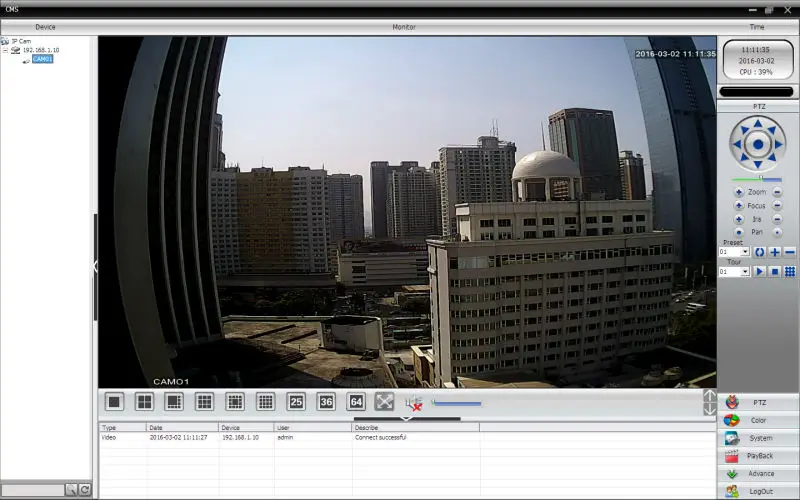Open tour settings grid icon
The height and width of the screenshot is (500, 800).
[x=790, y=272]
